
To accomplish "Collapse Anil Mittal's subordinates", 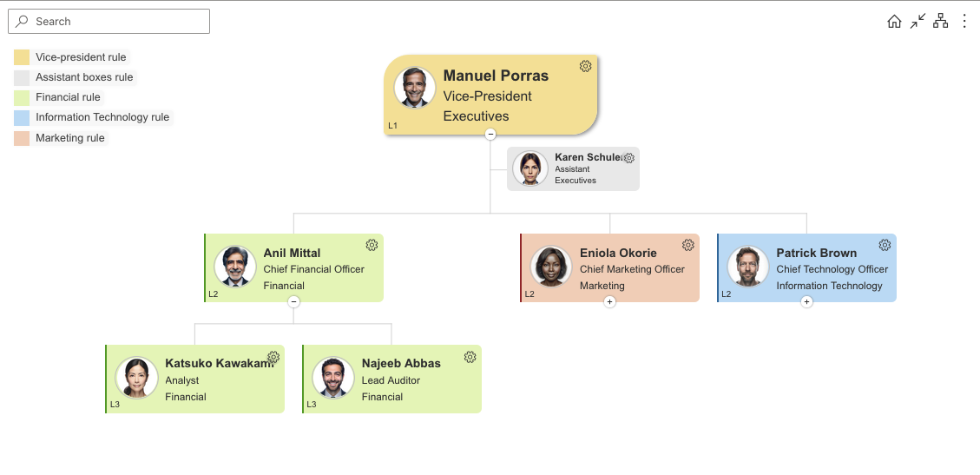I will (x=293, y=302).
